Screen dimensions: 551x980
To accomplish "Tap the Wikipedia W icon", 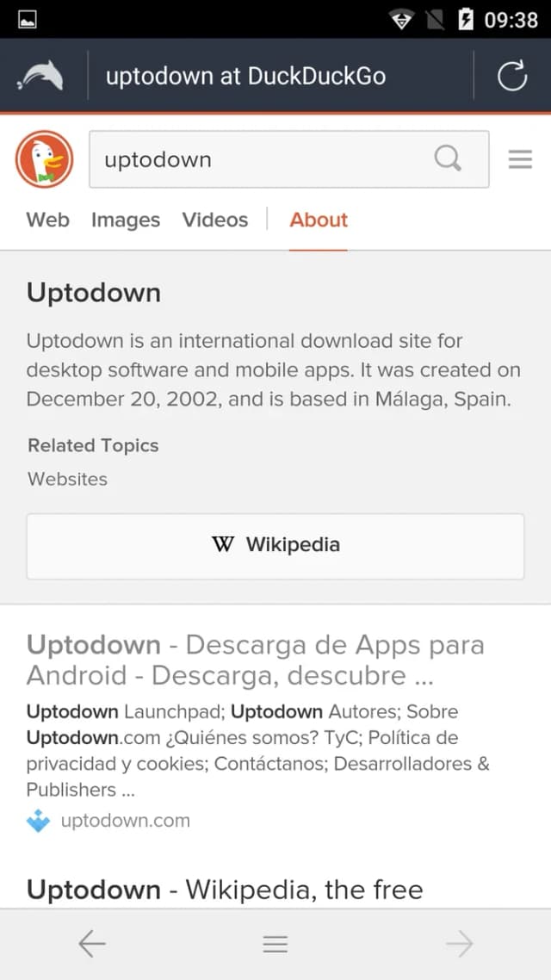I will click(x=222, y=544).
